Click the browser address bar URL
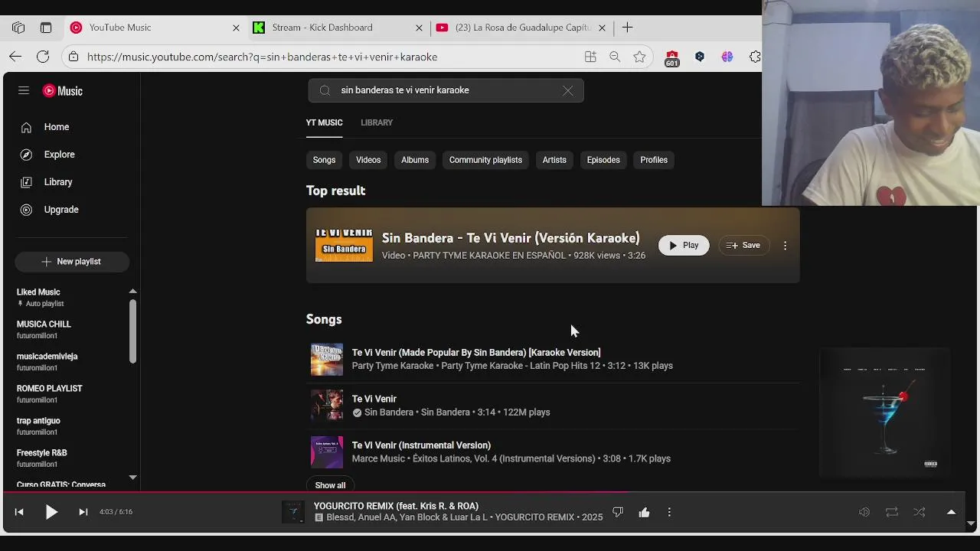The image size is (980, 551). [x=262, y=57]
